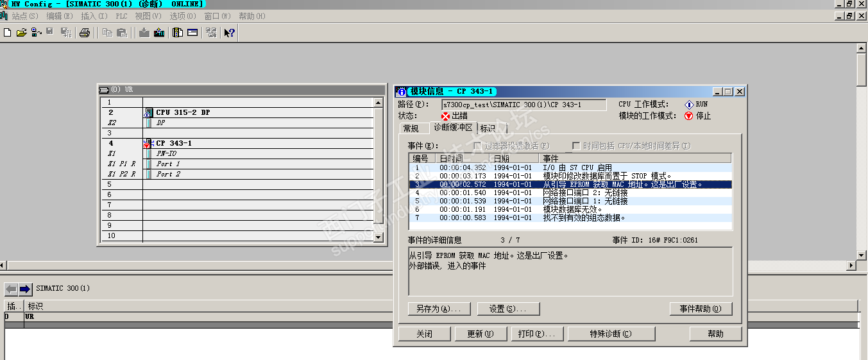
Task: Select event '网络接口端口 2: 无链接'
Action: [x=570, y=193]
